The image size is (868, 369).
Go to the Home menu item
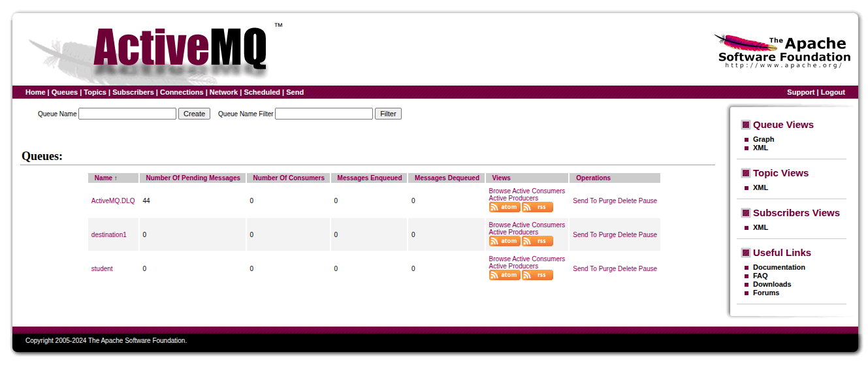click(35, 92)
